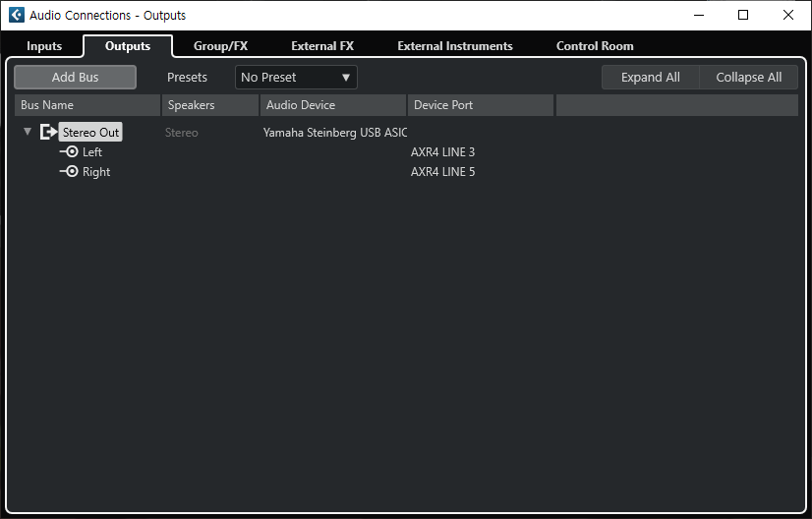Click the Stereo speakers configuration cell
This screenshot has width=812, height=519.
(181, 133)
